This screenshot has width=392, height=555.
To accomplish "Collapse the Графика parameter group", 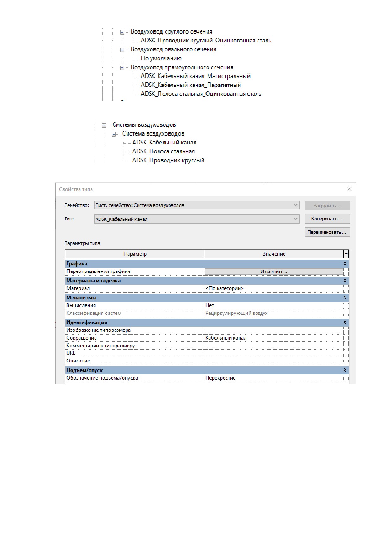I will click(x=345, y=263).
